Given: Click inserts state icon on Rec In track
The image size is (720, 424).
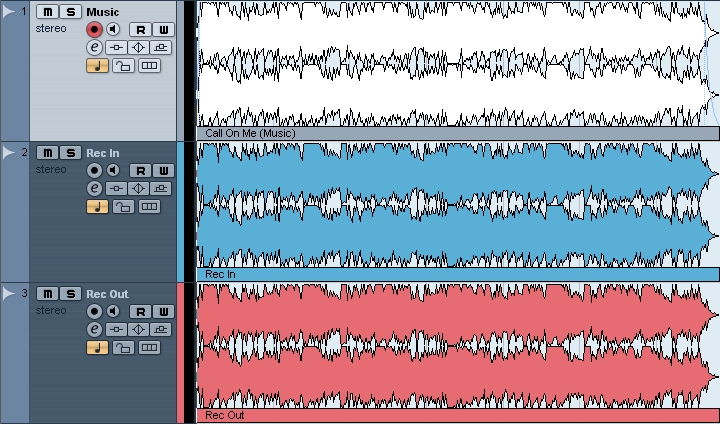Looking at the screenshot, I should (117, 188).
